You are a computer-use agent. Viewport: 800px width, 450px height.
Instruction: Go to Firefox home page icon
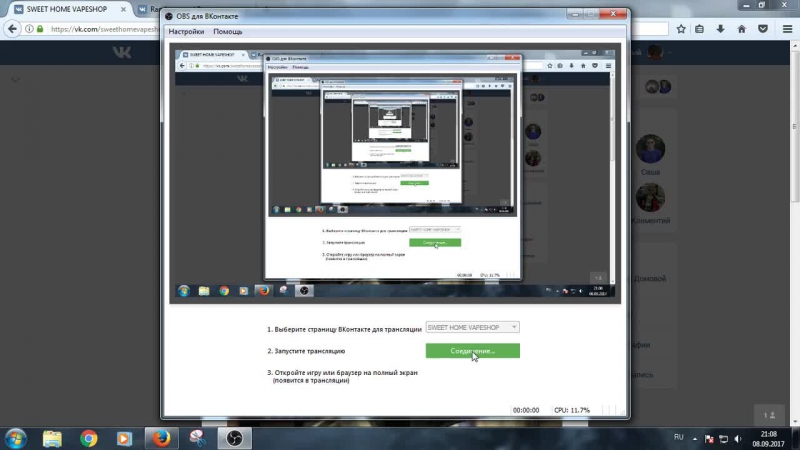(x=741, y=29)
